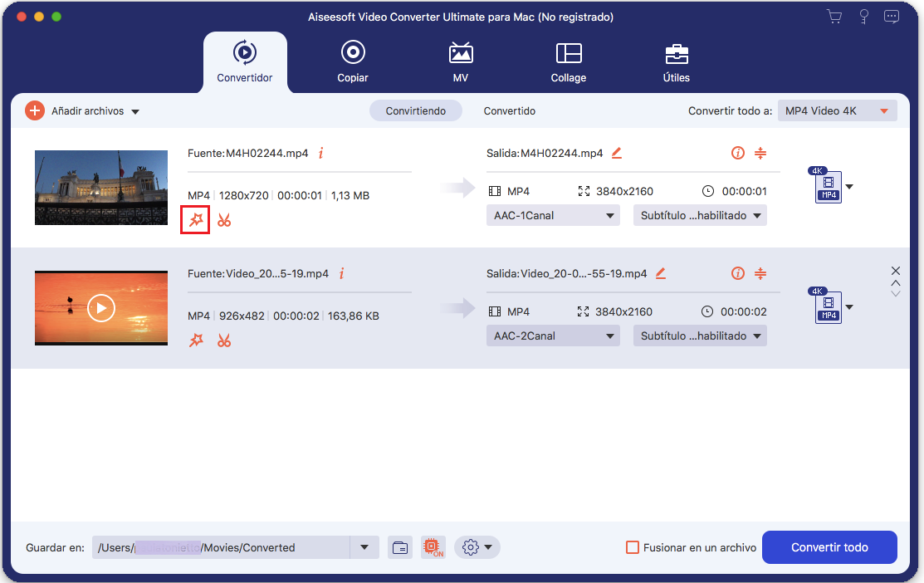Show the Convirtiendo list
The width and height of the screenshot is (924, 583).
click(415, 110)
